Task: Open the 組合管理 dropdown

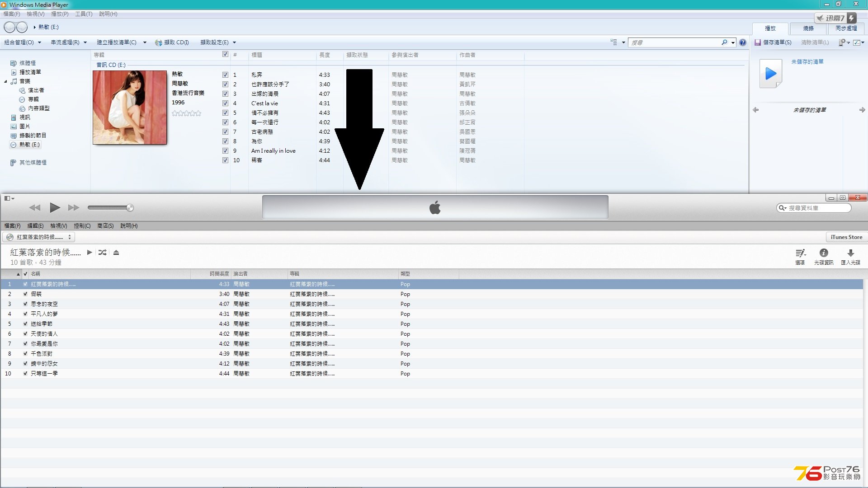Action: 23,42
